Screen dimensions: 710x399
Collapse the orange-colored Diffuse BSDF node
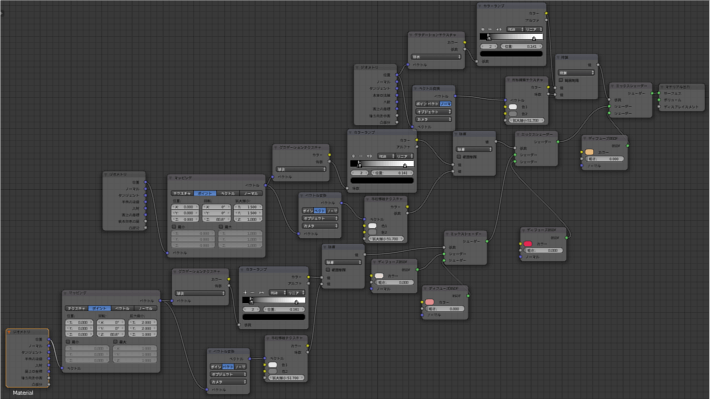pyautogui.click(x=585, y=139)
